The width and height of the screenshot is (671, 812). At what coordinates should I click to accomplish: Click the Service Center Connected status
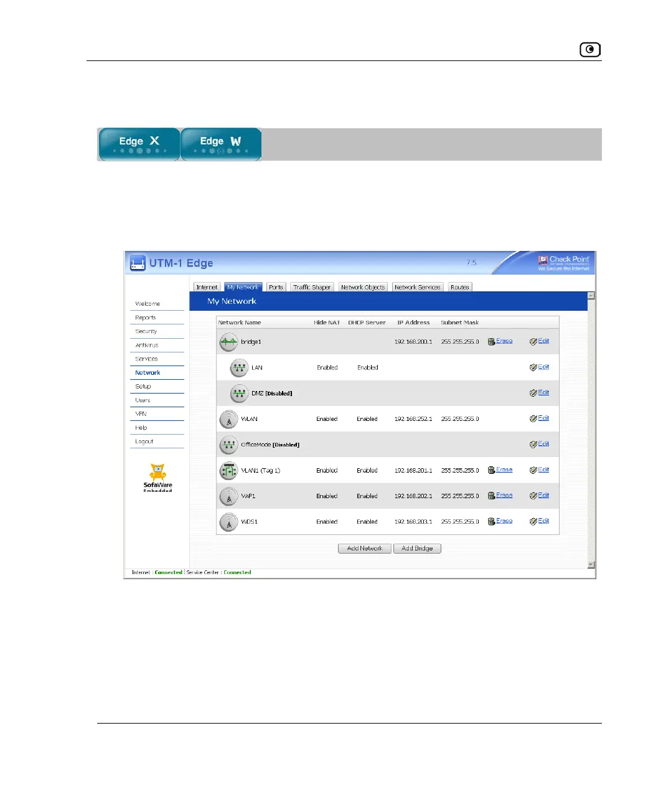[219, 572]
